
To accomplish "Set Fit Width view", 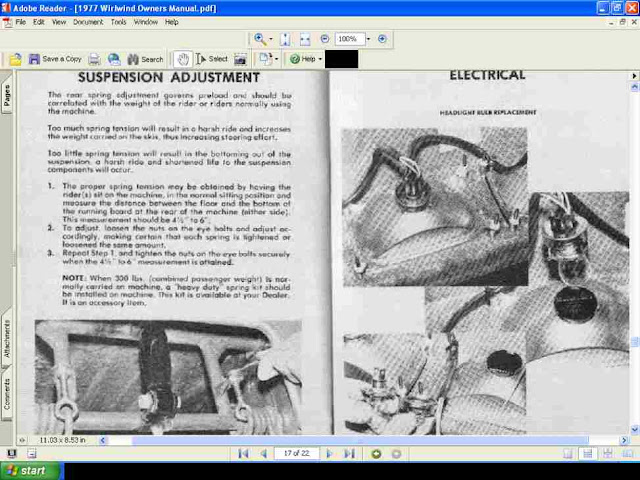I will (x=305, y=39).
